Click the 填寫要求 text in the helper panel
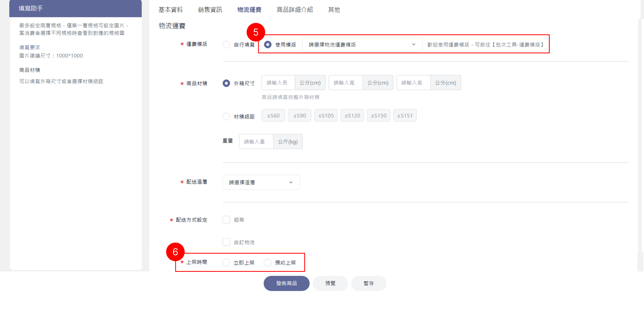Screen dimensions: 644x320 point(30,47)
